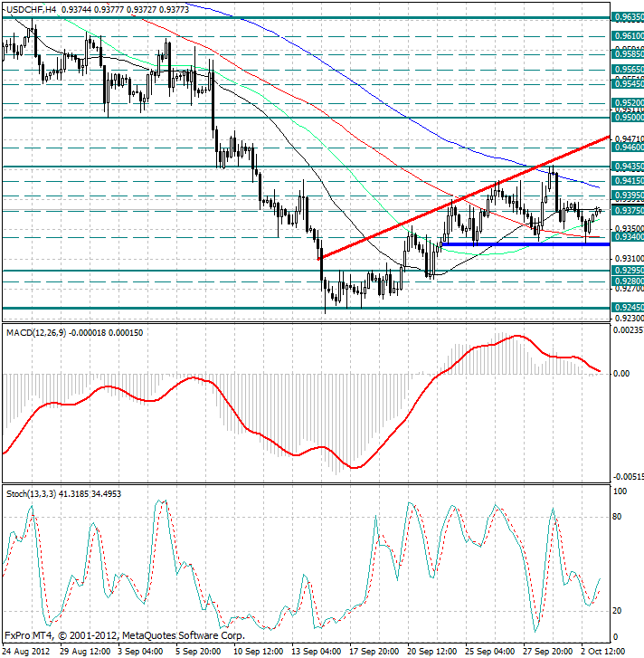Click the 0.9280 price level label
This screenshot has width=644, height=658.
pos(628,281)
